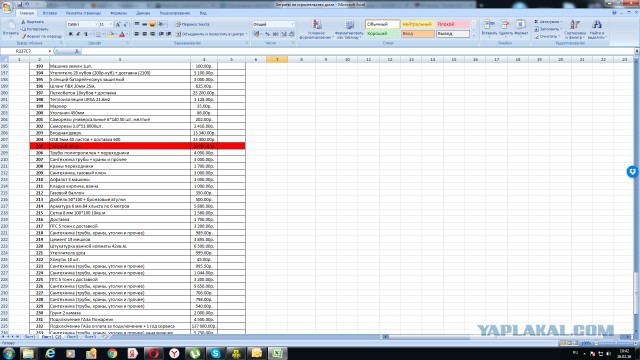The width and height of the screenshot is (640, 360).
Task: Apply cell borders icon
Action: coord(98,34)
